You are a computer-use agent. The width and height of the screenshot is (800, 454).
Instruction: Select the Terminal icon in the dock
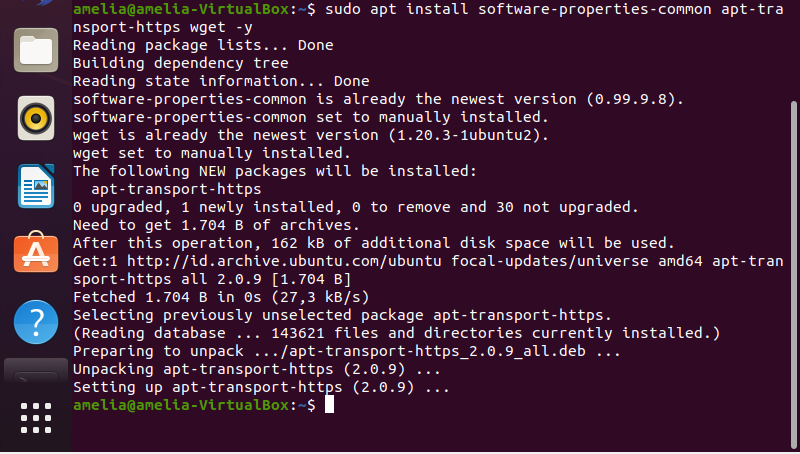pos(36,371)
